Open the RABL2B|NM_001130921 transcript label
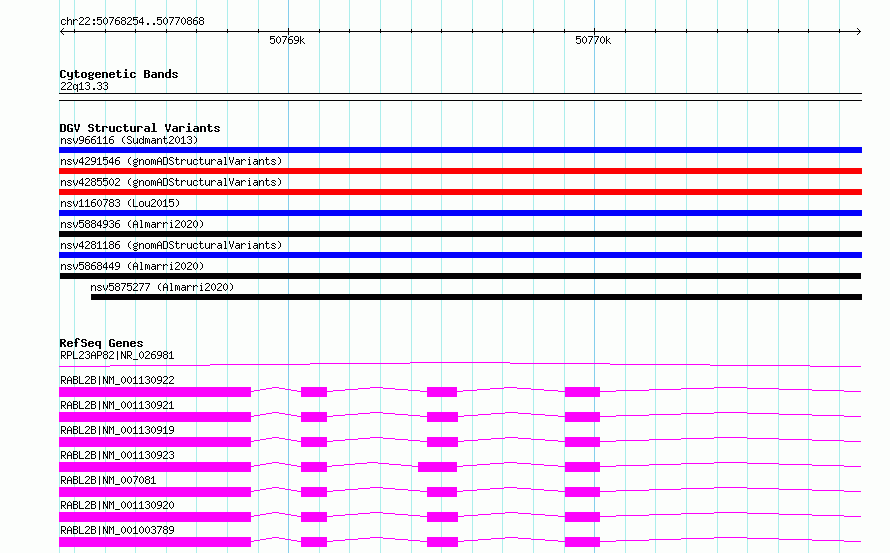890x553 pixels. pyautogui.click(x=117, y=405)
